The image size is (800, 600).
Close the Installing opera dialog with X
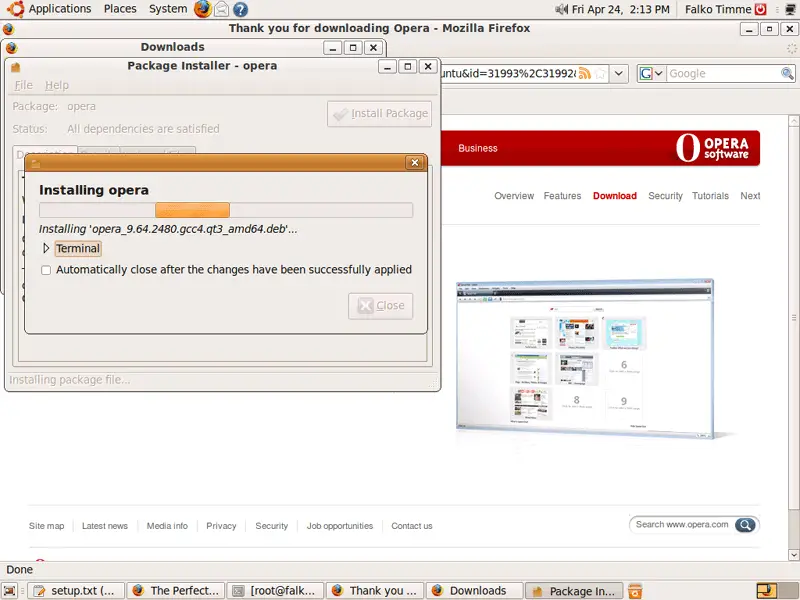click(x=415, y=162)
